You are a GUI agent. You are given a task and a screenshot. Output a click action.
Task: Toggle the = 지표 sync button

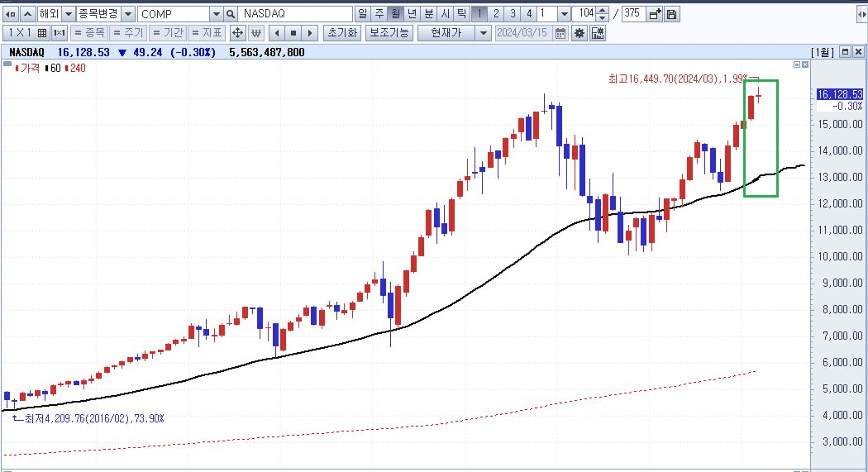point(207,33)
